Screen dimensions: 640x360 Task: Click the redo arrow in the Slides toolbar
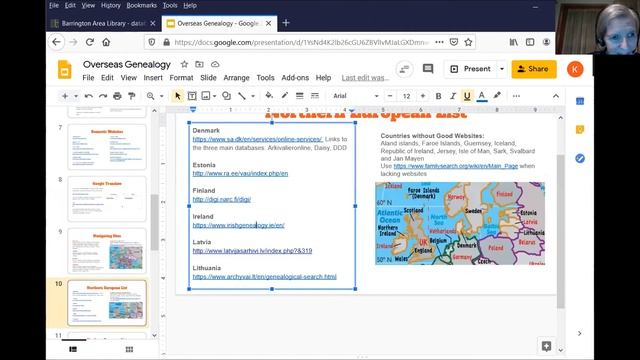(103, 96)
